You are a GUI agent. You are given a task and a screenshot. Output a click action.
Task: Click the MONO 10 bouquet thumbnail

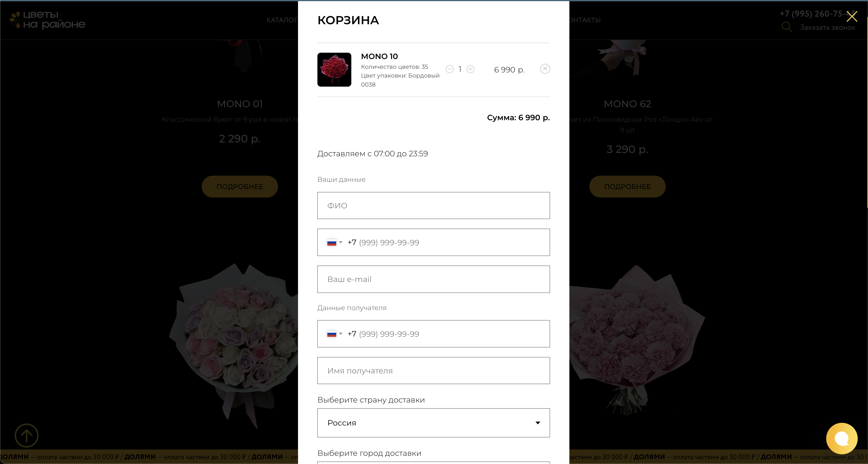click(334, 69)
